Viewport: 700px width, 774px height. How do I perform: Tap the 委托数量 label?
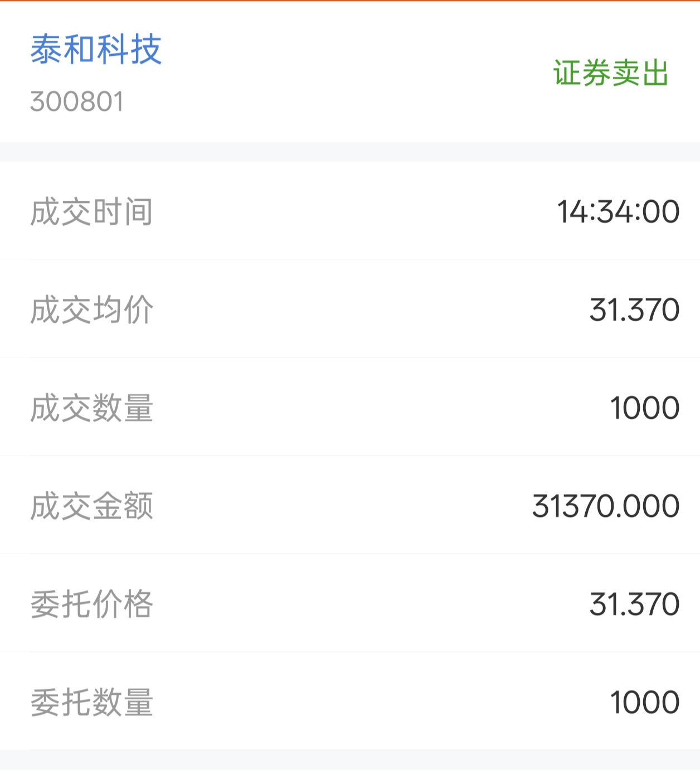point(92,703)
